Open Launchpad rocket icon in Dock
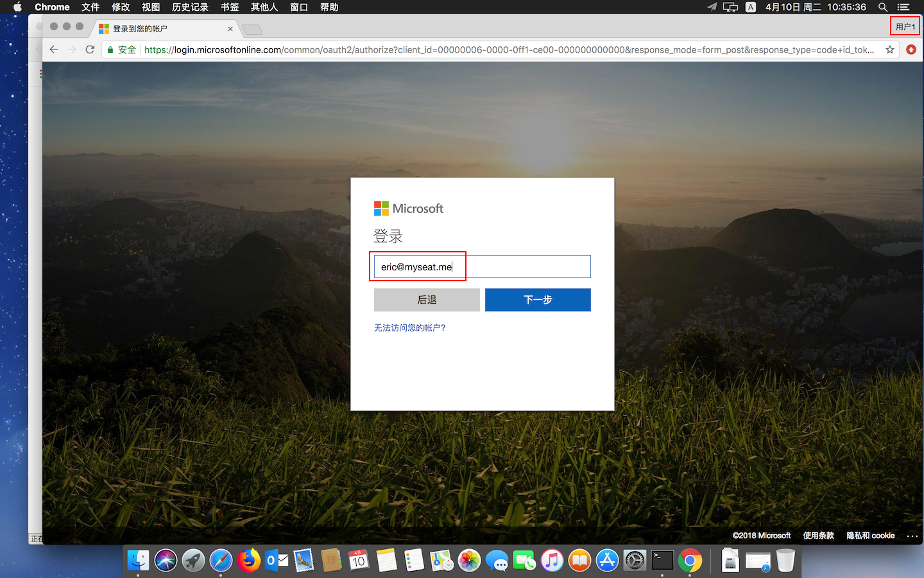924x578 pixels. [193, 561]
